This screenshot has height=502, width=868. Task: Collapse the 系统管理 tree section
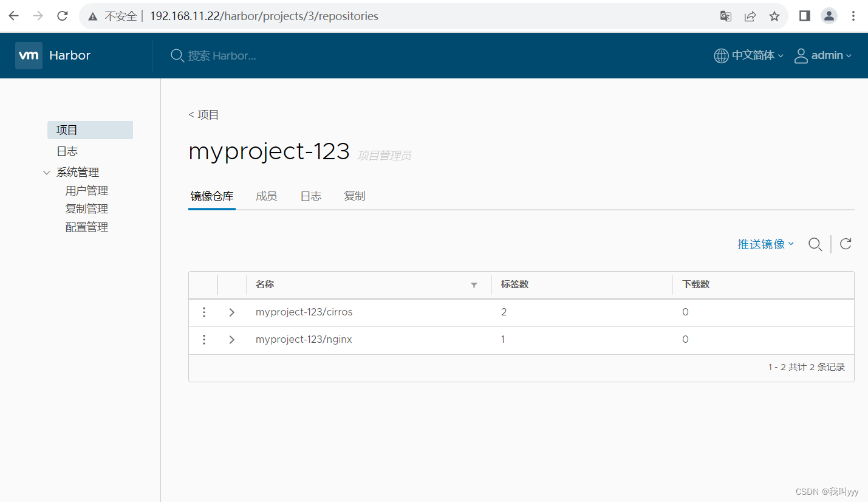click(47, 173)
